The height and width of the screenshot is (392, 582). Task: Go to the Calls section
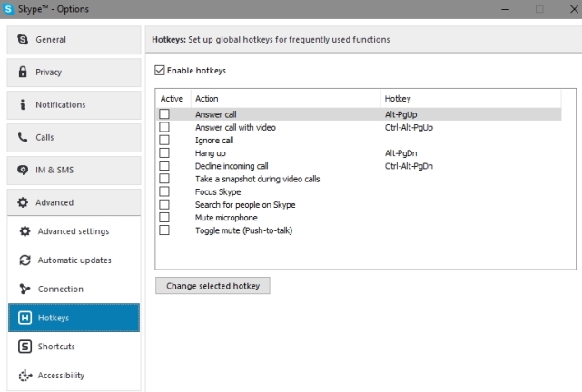coord(74,138)
